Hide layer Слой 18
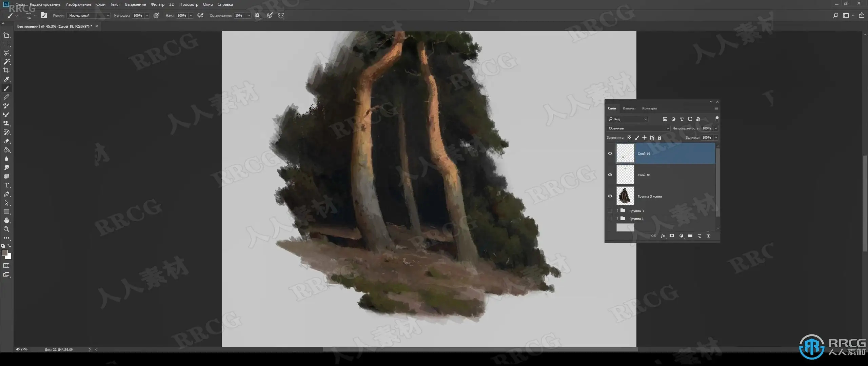This screenshot has width=868, height=366. point(610,175)
